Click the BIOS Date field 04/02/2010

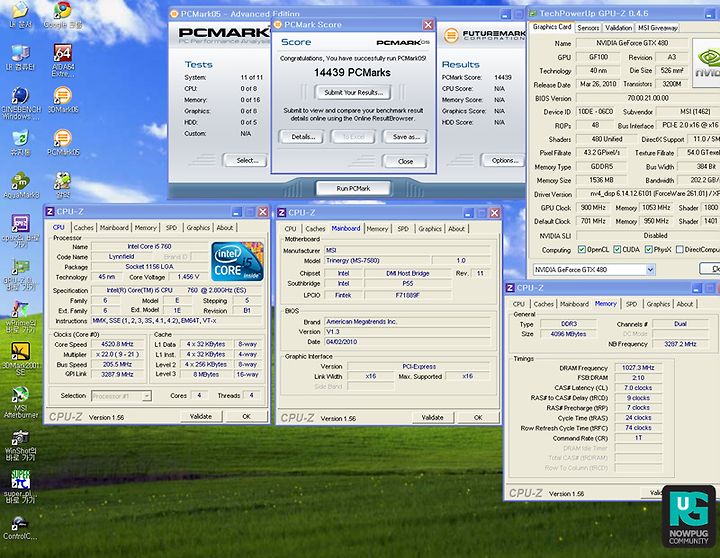(407, 342)
